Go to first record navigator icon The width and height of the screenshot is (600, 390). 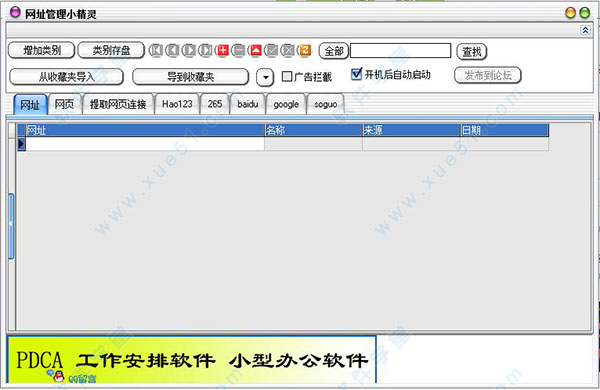coord(156,51)
